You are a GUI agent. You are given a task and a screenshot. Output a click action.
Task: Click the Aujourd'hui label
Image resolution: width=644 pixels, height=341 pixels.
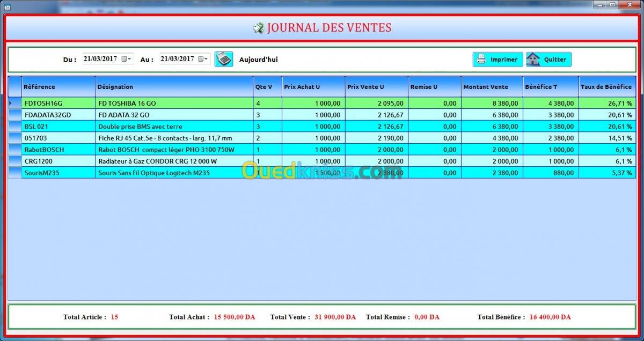pyautogui.click(x=258, y=60)
